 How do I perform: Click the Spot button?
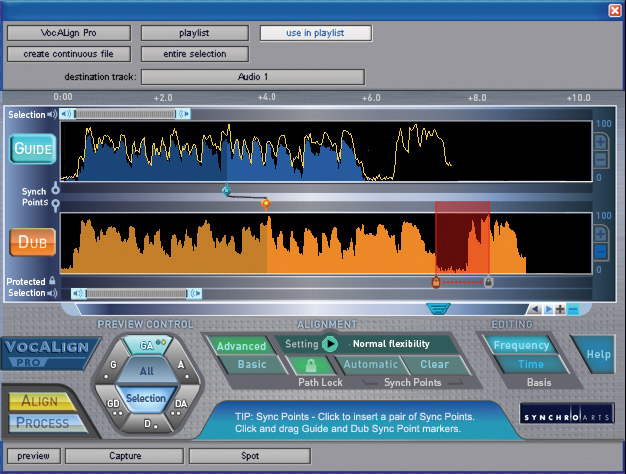(x=250, y=456)
